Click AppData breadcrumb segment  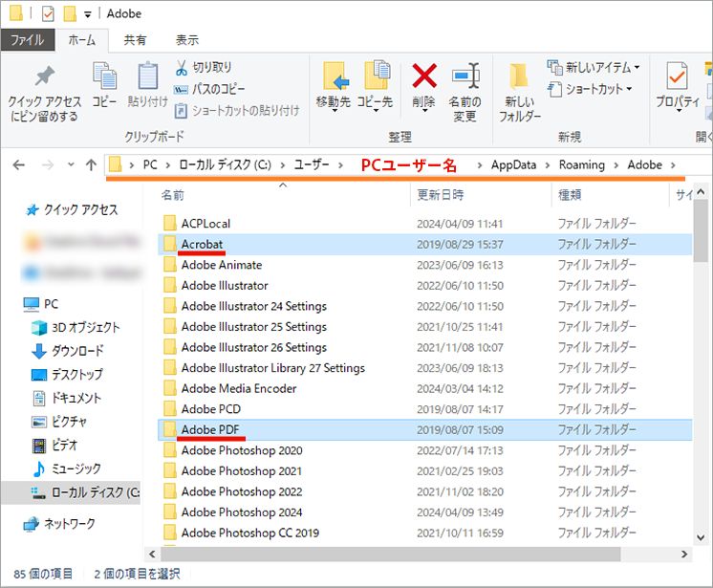(513, 164)
